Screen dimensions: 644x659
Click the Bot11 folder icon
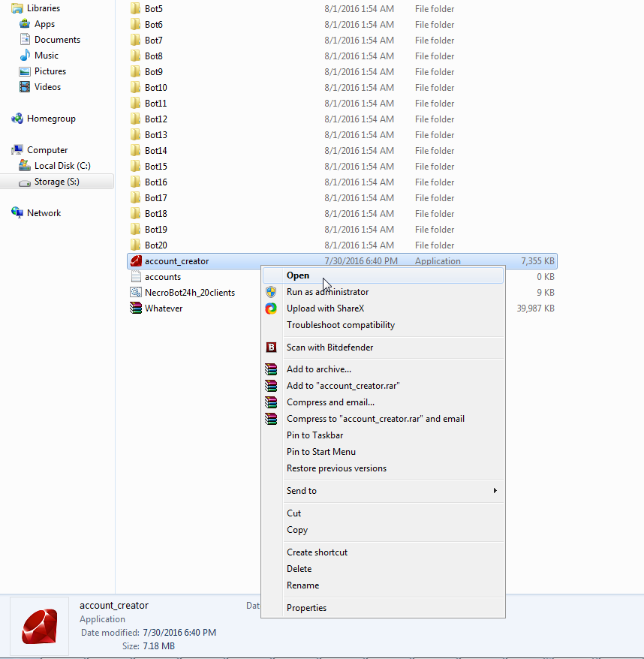[135, 103]
